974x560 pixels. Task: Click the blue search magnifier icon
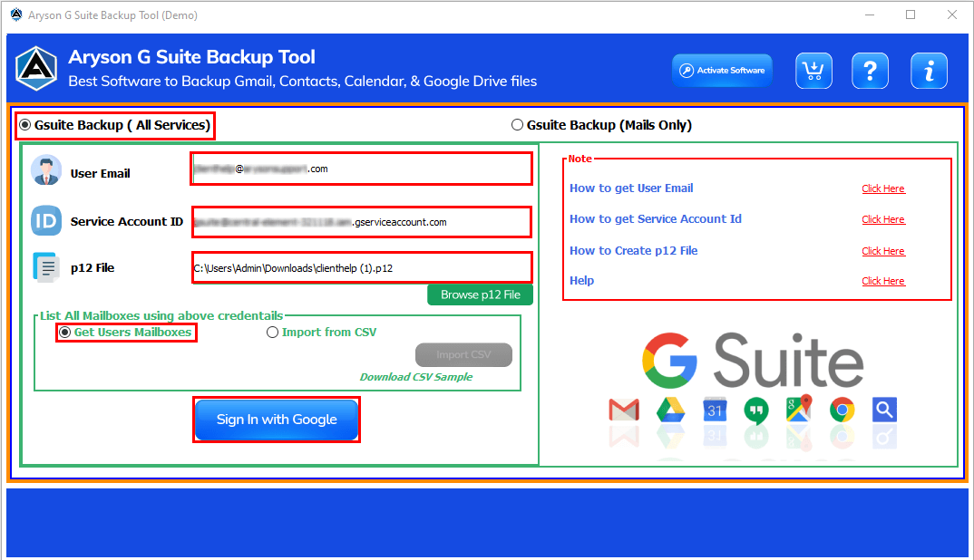coord(884,410)
